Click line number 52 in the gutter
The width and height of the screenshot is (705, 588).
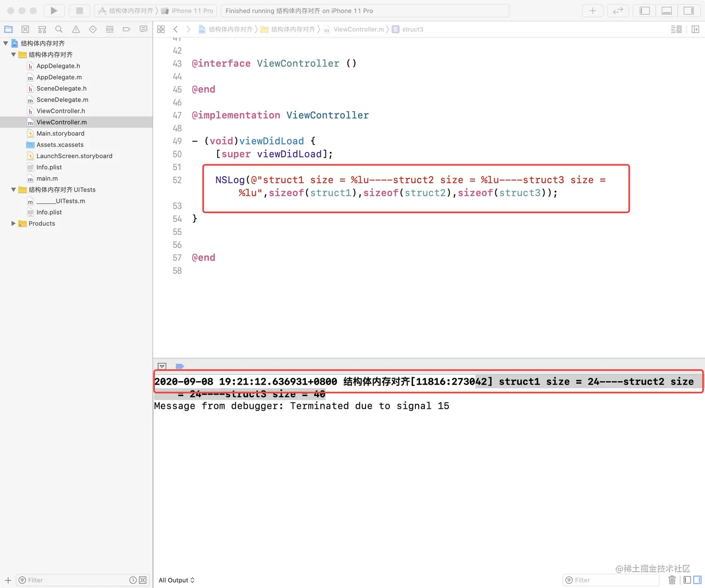tap(177, 180)
